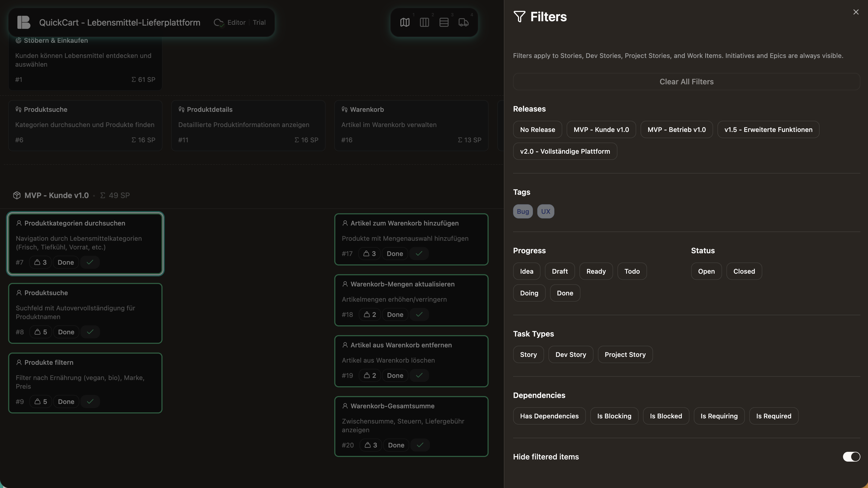Select the columns view (view 2)
This screenshot has width=868, height=488.
click(x=424, y=22)
